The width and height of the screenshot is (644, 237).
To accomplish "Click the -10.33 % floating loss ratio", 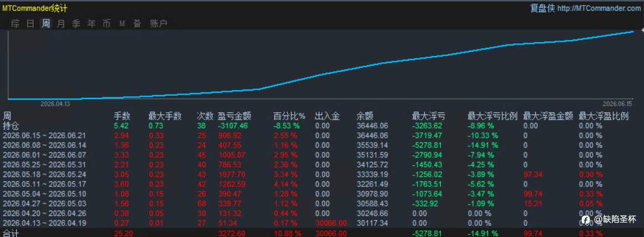I will (483, 136).
